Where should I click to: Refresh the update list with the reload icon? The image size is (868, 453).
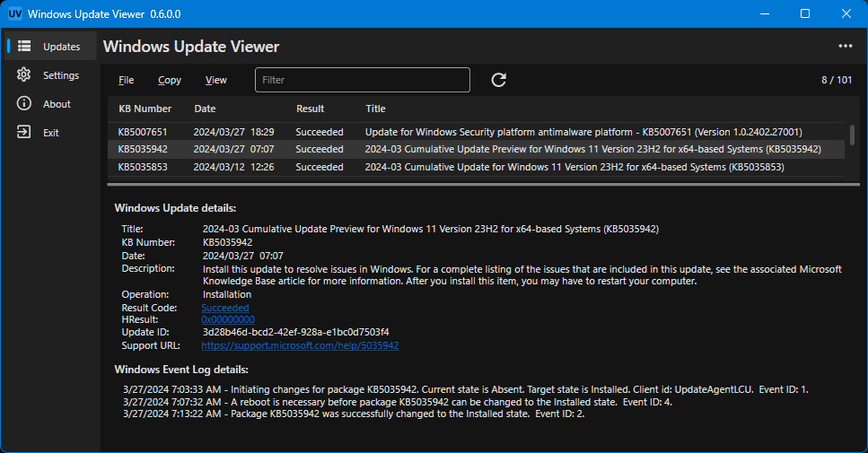point(499,80)
